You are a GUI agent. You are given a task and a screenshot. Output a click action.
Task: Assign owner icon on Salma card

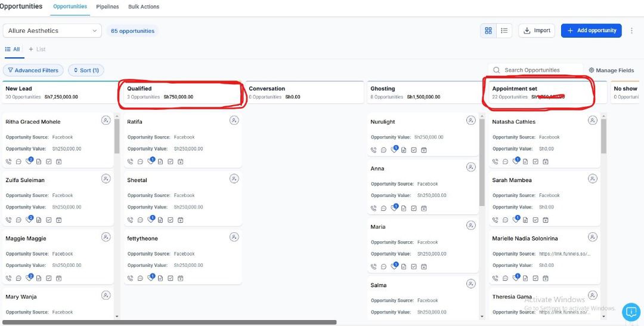[471, 284]
